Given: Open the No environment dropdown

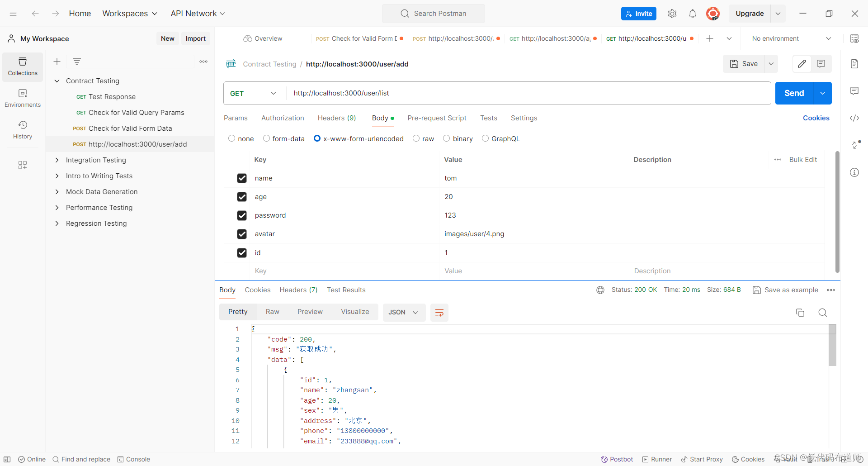Looking at the screenshot, I should (791, 38).
